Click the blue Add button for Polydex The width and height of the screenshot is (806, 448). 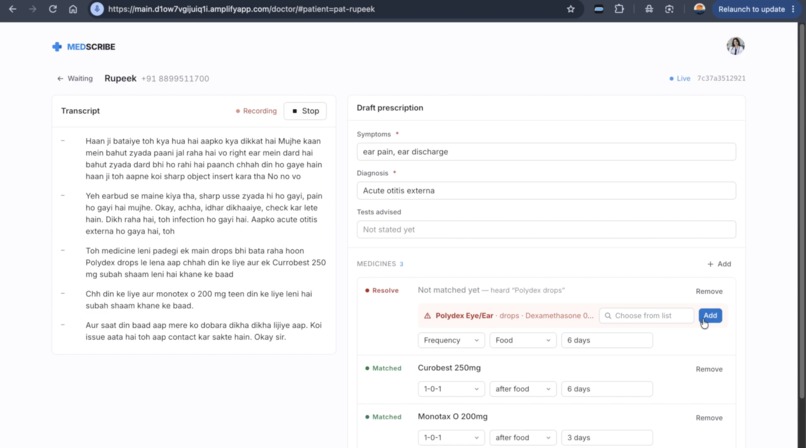click(x=710, y=315)
